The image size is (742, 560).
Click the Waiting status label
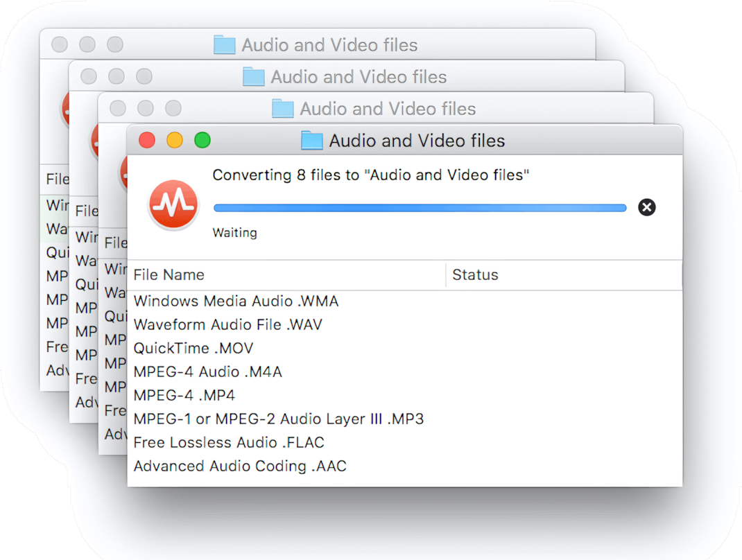click(x=234, y=232)
